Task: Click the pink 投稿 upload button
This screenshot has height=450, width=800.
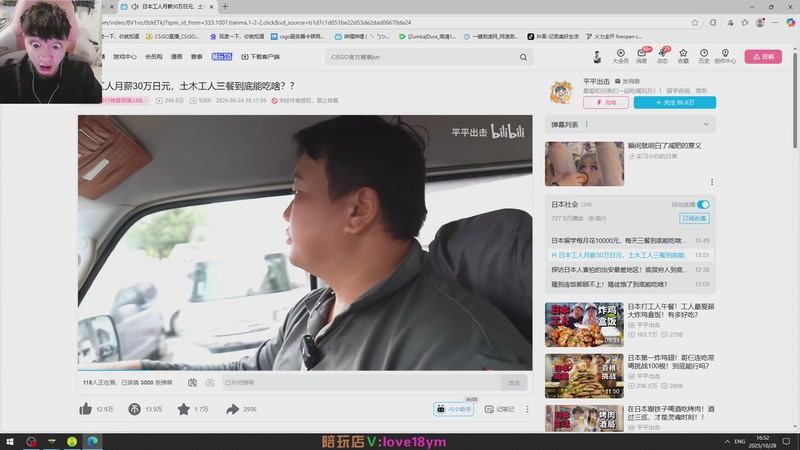Action: click(x=763, y=57)
